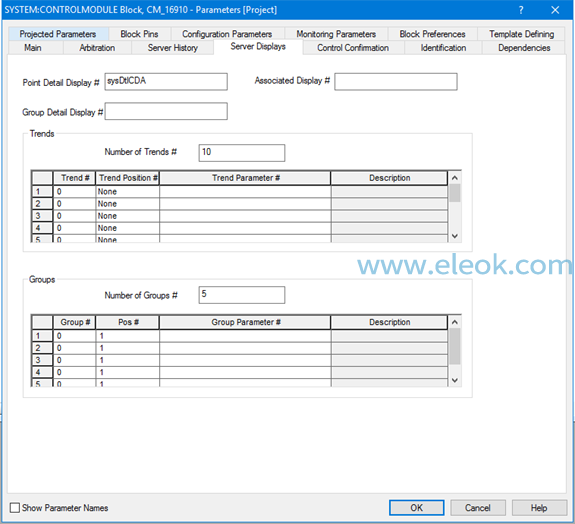Enable Show Parameter Names checkbox

pyautogui.click(x=15, y=508)
